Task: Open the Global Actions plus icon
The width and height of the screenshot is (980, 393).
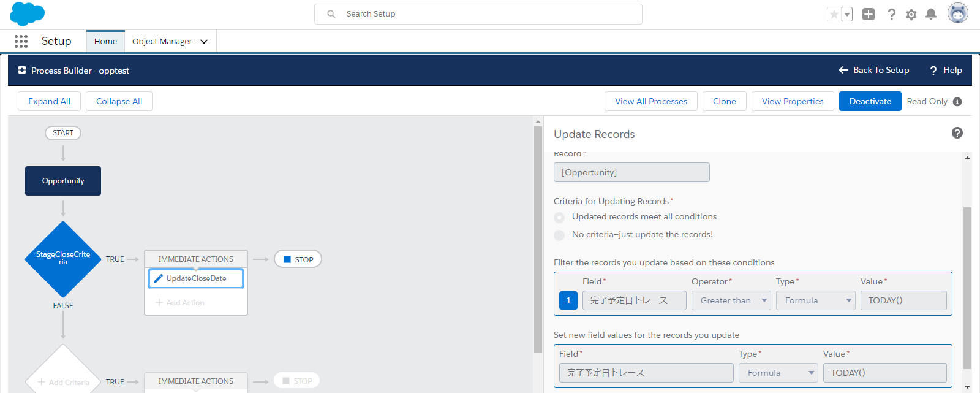Action: 869,14
